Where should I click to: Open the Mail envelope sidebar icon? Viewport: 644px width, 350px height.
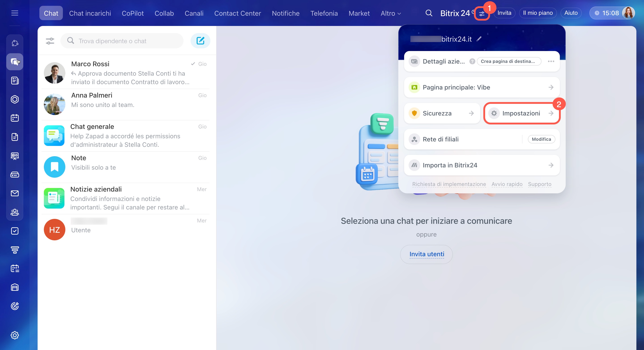click(x=15, y=193)
